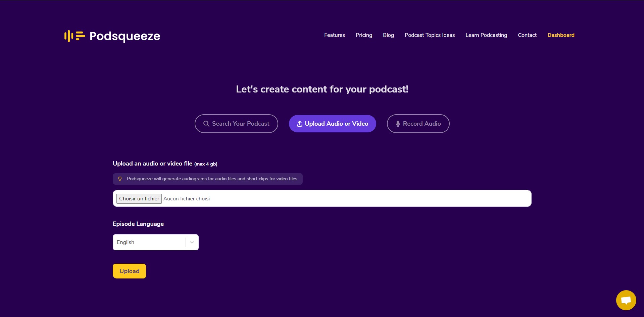Image resolution: width=644 pixels, height=317 pixels.
Task: Open the Dashboard link
Action: (x=561, y=35)
